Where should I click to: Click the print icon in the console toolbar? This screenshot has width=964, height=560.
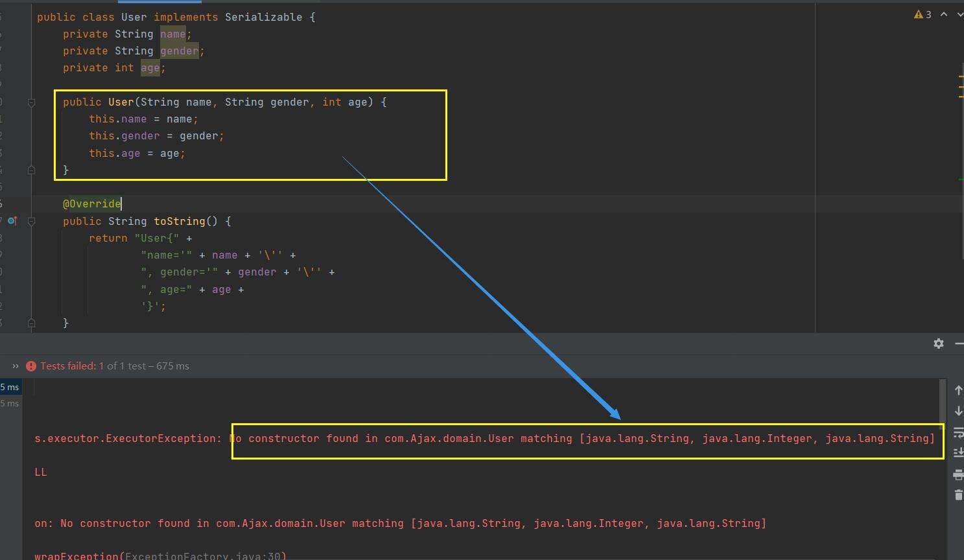(x=958, y=475)
